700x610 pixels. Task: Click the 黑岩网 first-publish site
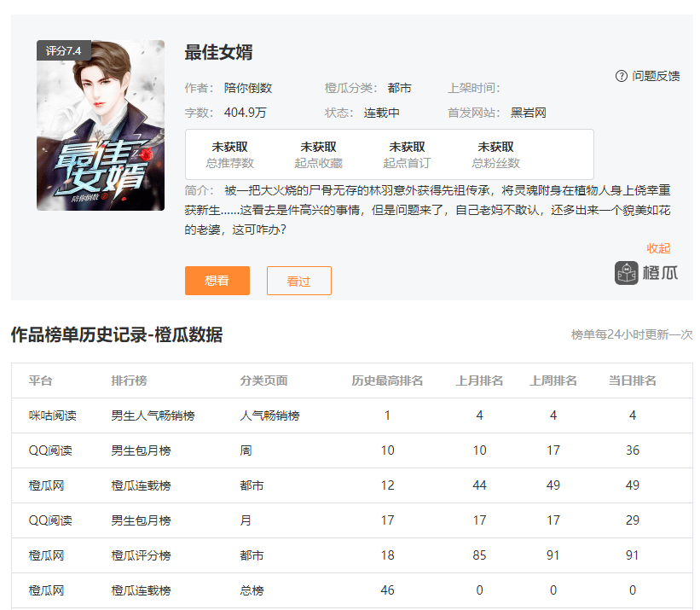(528, 113)
